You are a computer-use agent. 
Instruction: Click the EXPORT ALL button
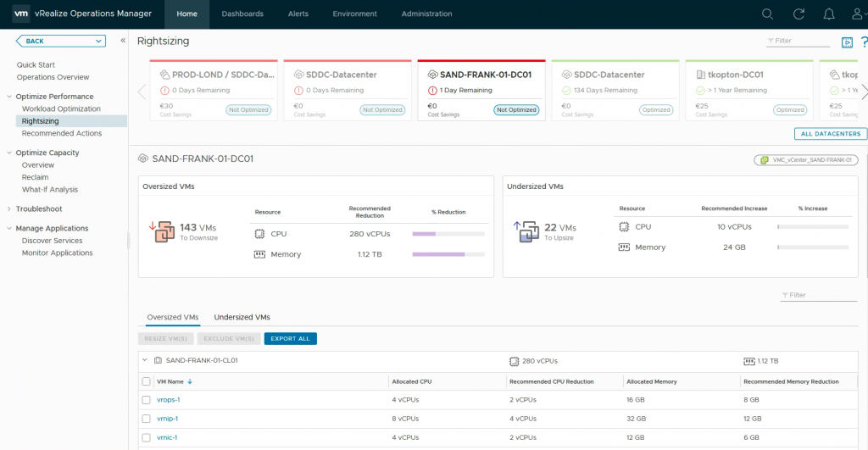(x=291, y=339)
